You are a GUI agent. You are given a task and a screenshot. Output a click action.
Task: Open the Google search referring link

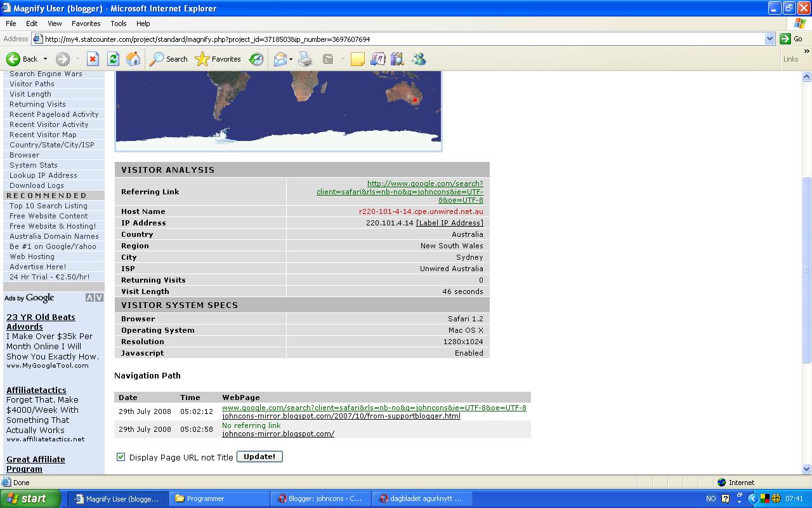point(400,192)
